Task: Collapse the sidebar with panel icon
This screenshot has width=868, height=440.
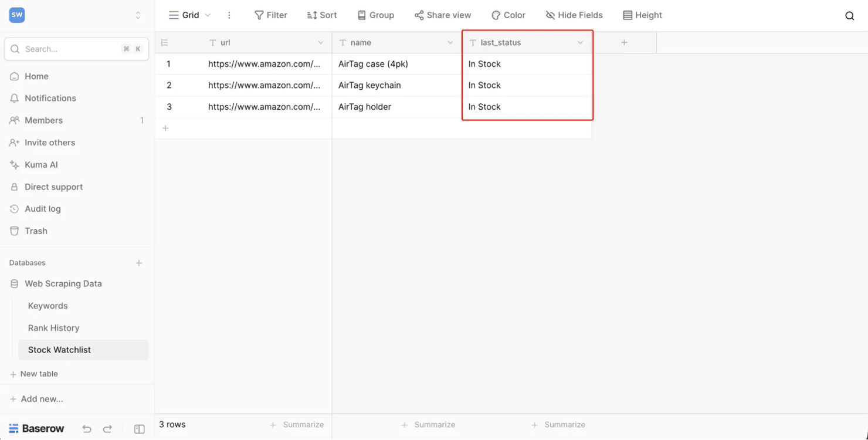Action: tap(139, 429)
